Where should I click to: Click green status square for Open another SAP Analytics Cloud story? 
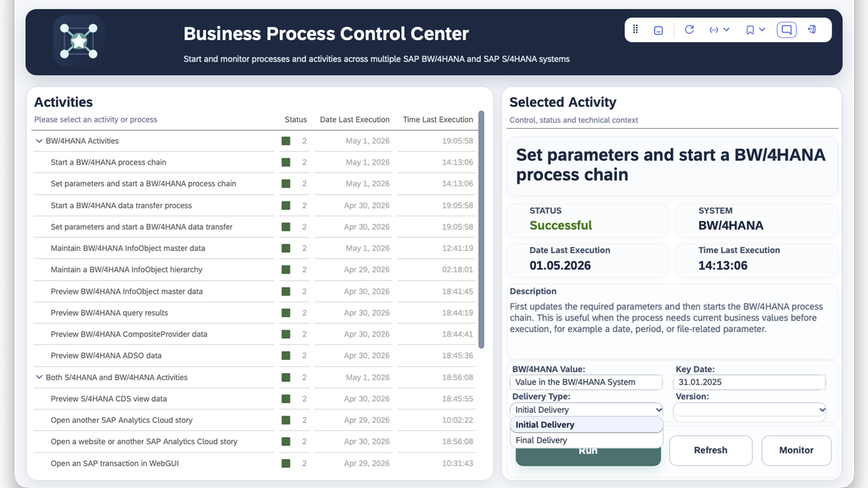point(286,420)
